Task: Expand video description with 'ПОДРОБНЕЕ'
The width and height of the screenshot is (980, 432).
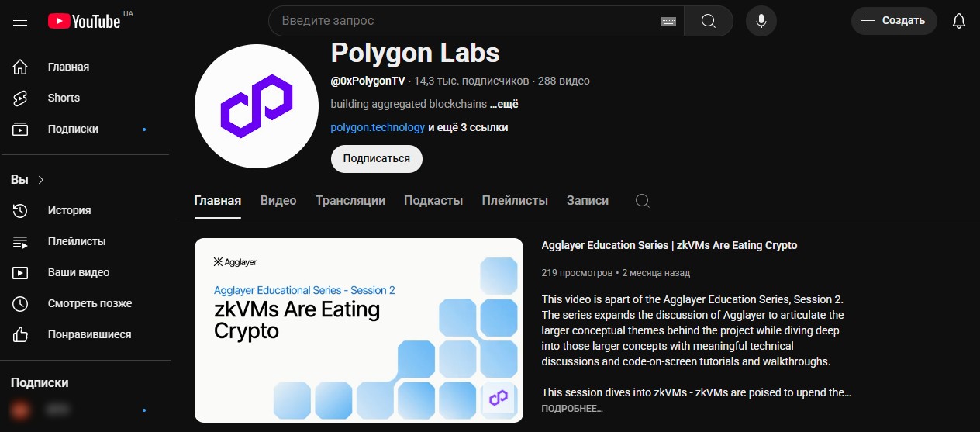Action: click(572, 408)
